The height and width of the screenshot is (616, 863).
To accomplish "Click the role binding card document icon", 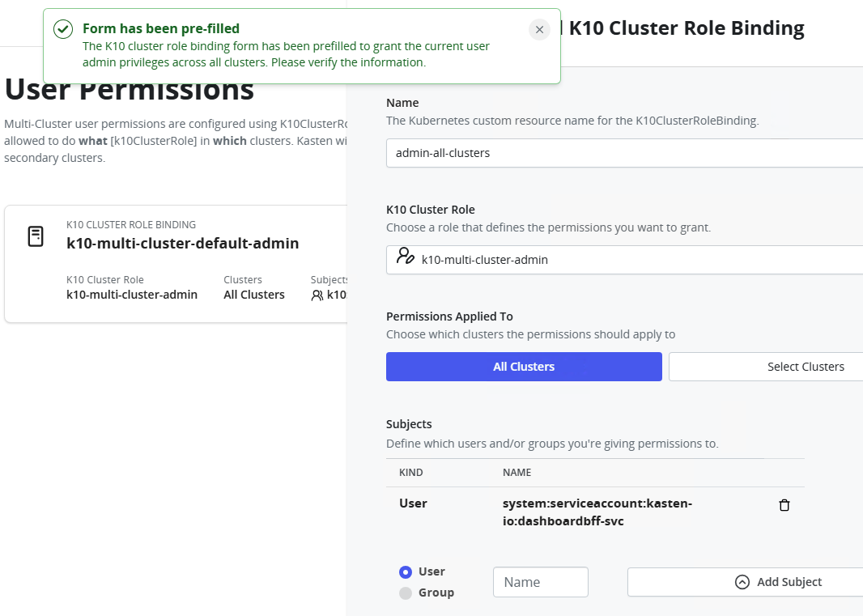I will click(36, 237).
